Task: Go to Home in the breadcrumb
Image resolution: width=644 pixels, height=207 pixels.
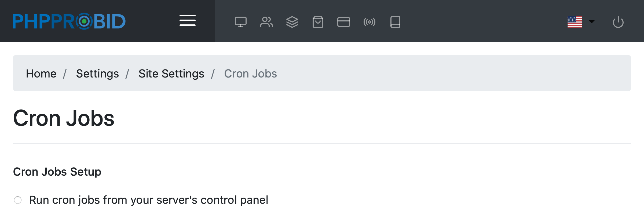Action: pyautogui.click(x=41, y=73)
